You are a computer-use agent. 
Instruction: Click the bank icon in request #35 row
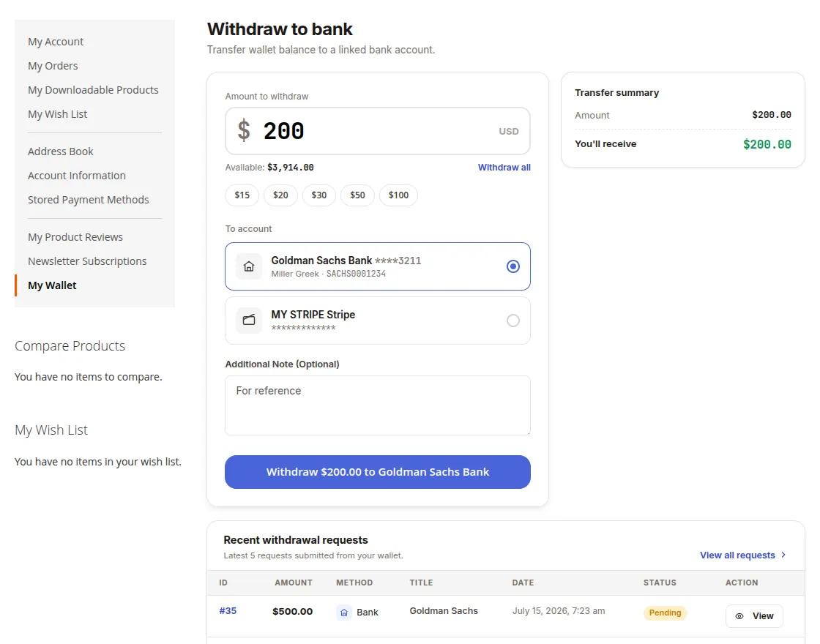pos(344,612)
